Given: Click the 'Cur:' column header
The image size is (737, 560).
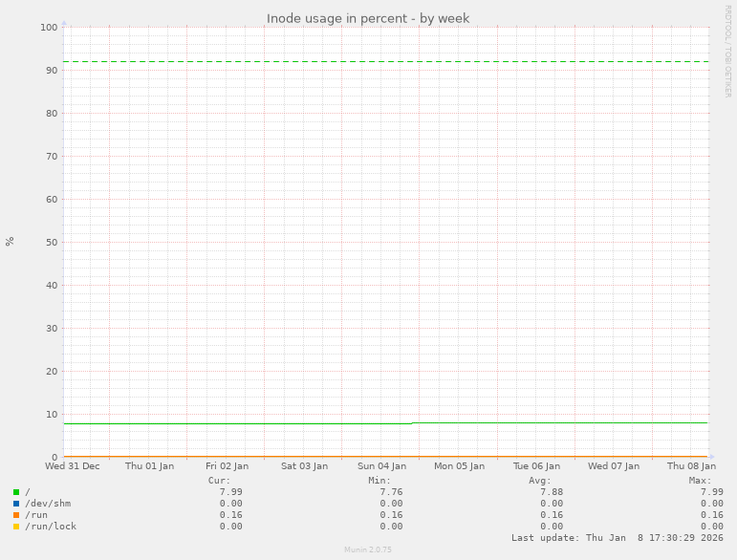Looking at the screenshot, I should (x=219, y=481).
